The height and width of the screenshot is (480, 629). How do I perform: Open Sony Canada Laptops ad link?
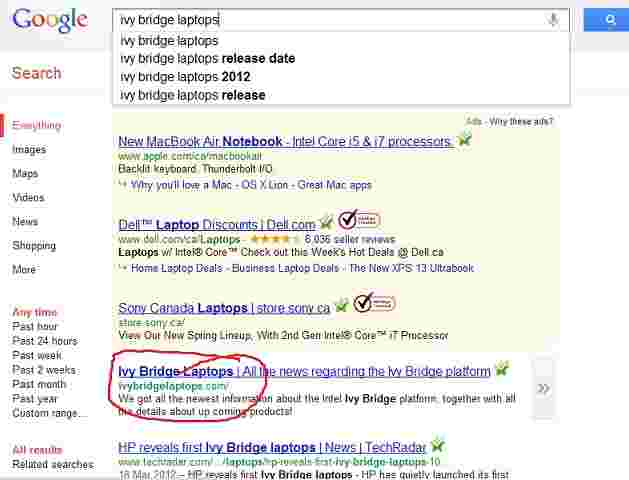click(x=224, y=308)
